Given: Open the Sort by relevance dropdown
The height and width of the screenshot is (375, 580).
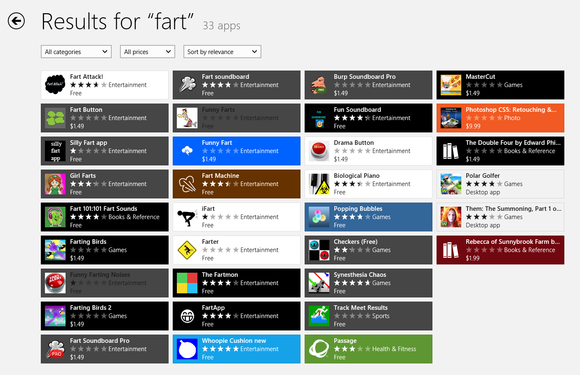Looking at the screenshot, I should click(x=222, y=52).
